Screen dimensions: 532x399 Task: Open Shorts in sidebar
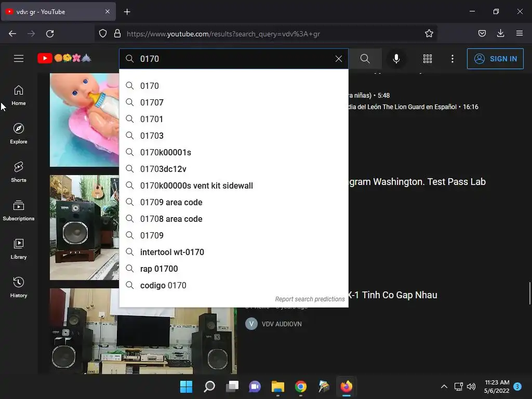pos(19,172)
